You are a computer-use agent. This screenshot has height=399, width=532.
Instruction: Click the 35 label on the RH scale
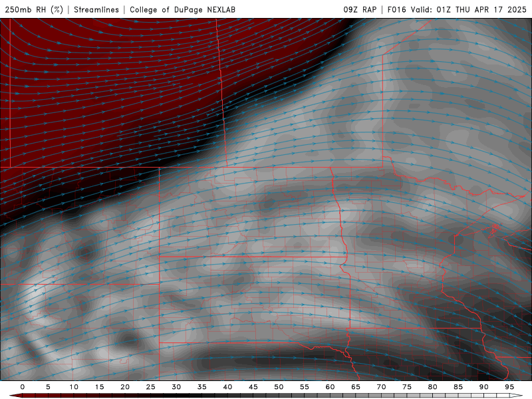[202, 387]
